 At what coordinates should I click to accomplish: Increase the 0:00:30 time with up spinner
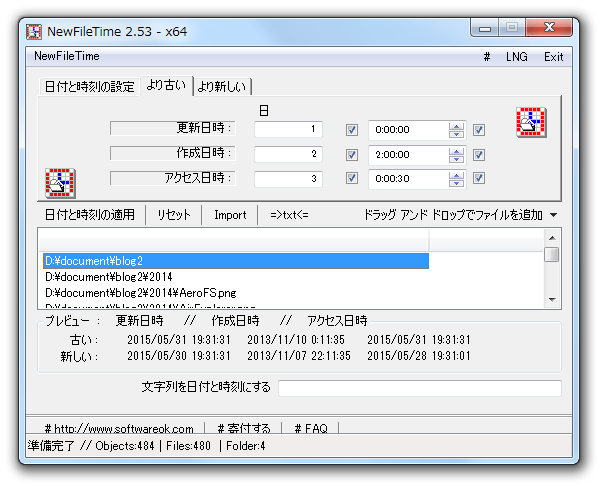point(456,175)
